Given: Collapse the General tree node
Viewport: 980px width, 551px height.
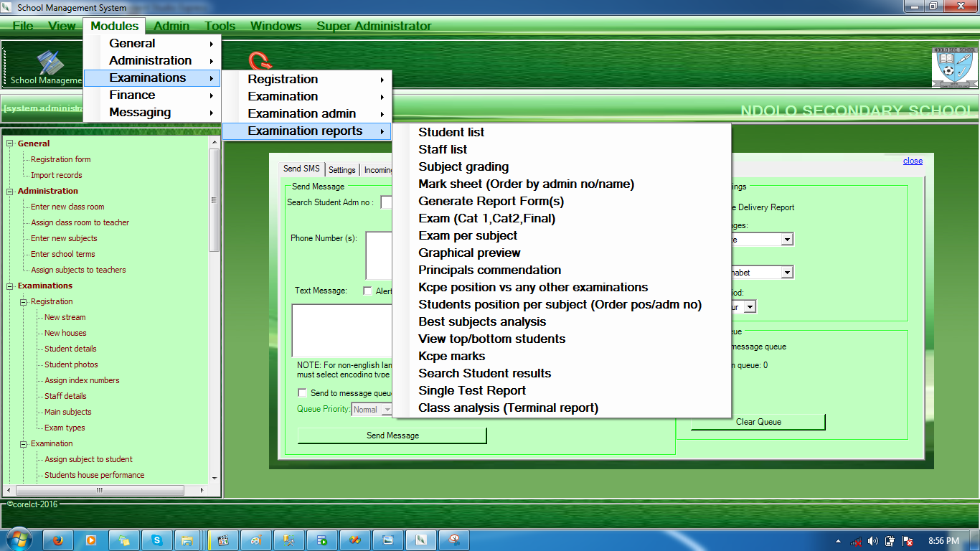Looking at the screenshot, I should coord(10,143).
